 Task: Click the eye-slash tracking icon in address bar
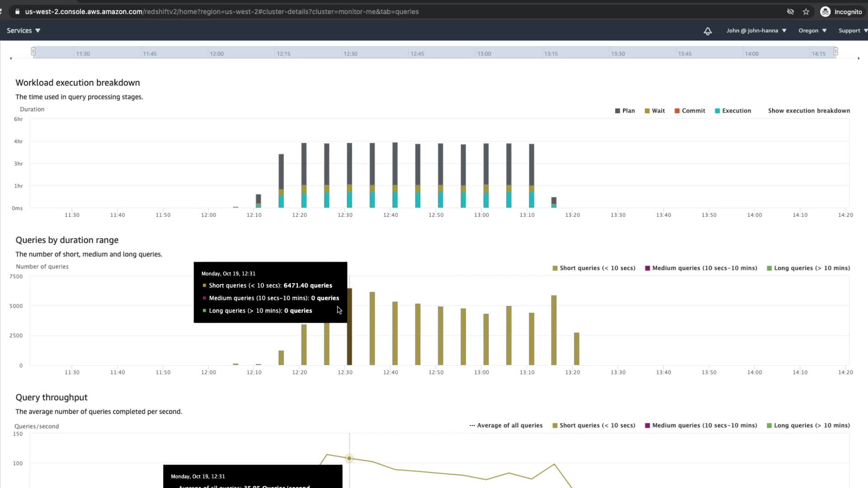point(790,12)
